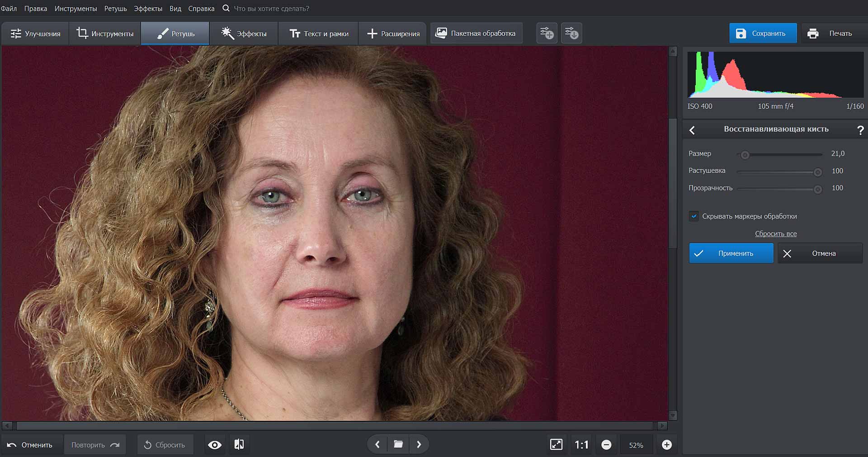The width and height of the screenshot is (868, 457).
Task: Go back from Восстанавливающая кисть panel
Action: coord(692,130)
